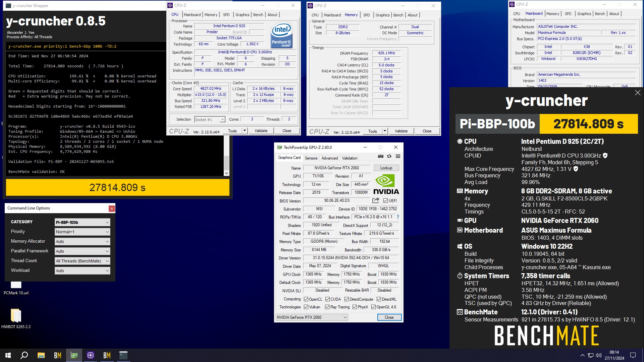Open the GPU selection dropdown in GPU-Z
644x362 pixels.
coord(312,317)
